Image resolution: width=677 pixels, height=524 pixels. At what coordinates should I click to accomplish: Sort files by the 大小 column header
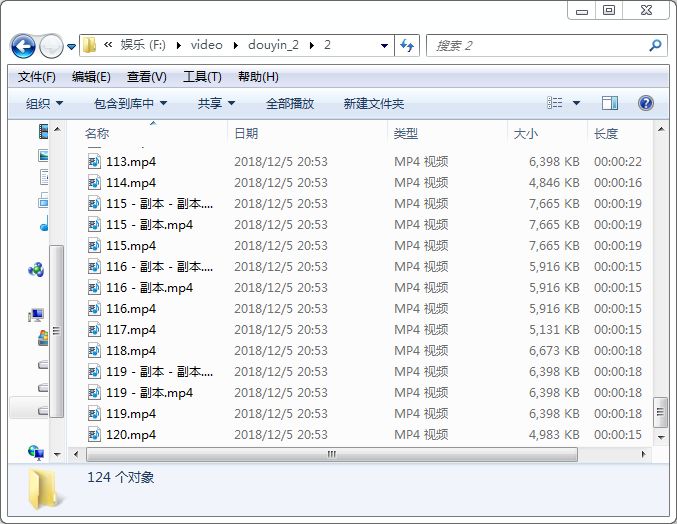[x=526, y=133]
